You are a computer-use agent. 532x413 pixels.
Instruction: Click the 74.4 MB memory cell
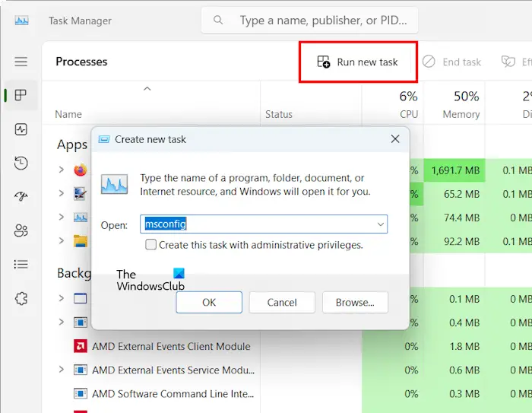point(454,218)
